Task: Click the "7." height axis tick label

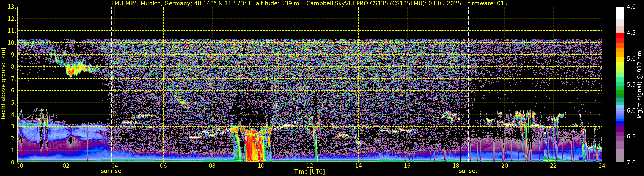Action: coord(13,79)
